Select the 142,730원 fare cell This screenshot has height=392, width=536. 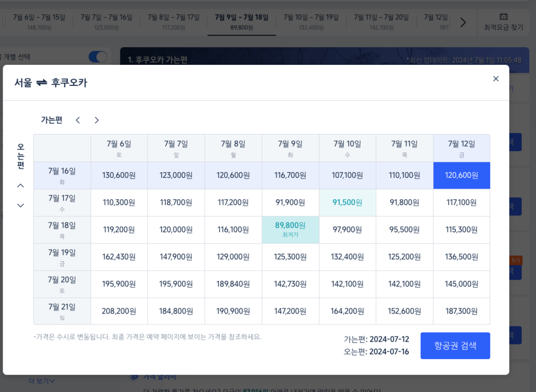pyautogui.click(x=290, y=284)
